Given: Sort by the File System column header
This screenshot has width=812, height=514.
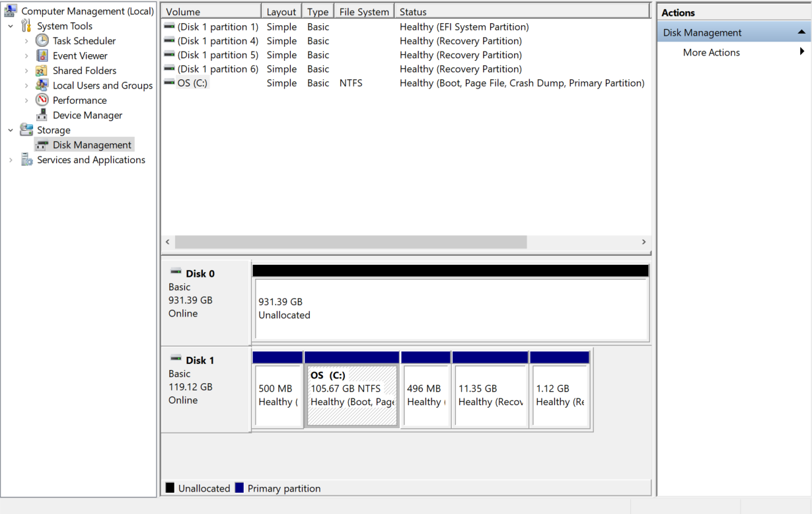Looking at the screenshot, I should (364, 11).
